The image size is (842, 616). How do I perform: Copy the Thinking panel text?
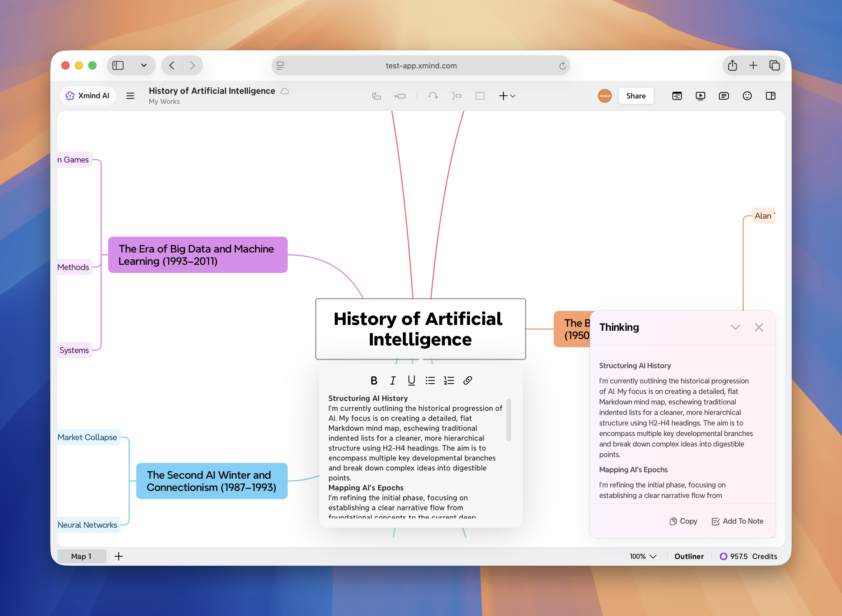pyautogui.click(x=684, y=521)
